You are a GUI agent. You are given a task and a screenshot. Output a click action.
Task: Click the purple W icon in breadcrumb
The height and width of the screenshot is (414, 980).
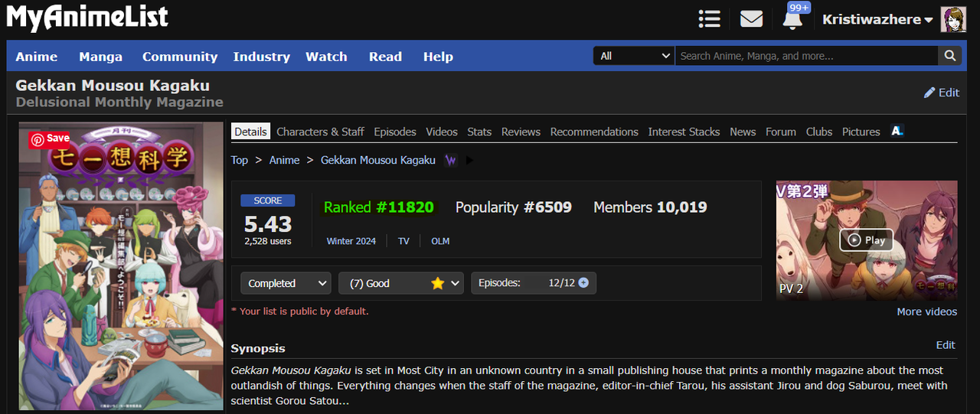451,160
